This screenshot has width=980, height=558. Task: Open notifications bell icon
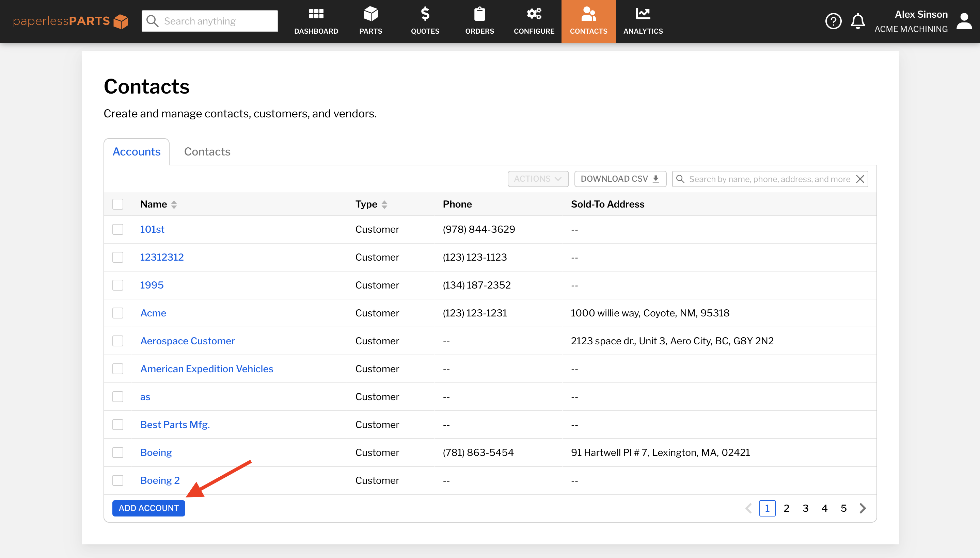[x=858, y=21]
